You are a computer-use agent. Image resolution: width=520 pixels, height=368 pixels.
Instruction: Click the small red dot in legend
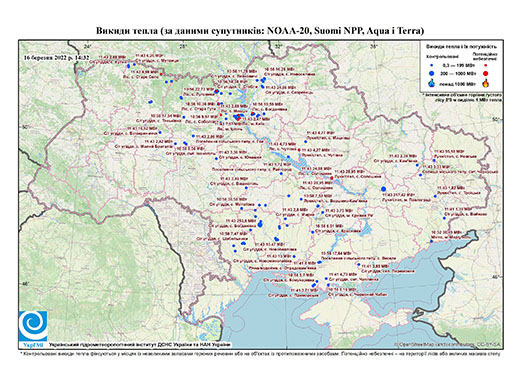[486, 65]
